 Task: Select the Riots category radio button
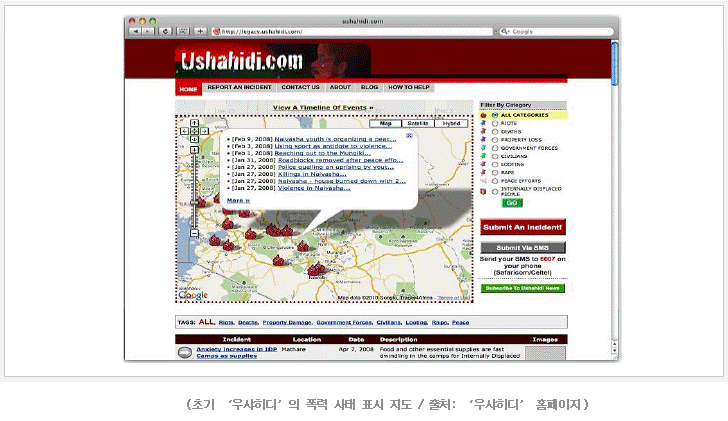coord(495,123)
